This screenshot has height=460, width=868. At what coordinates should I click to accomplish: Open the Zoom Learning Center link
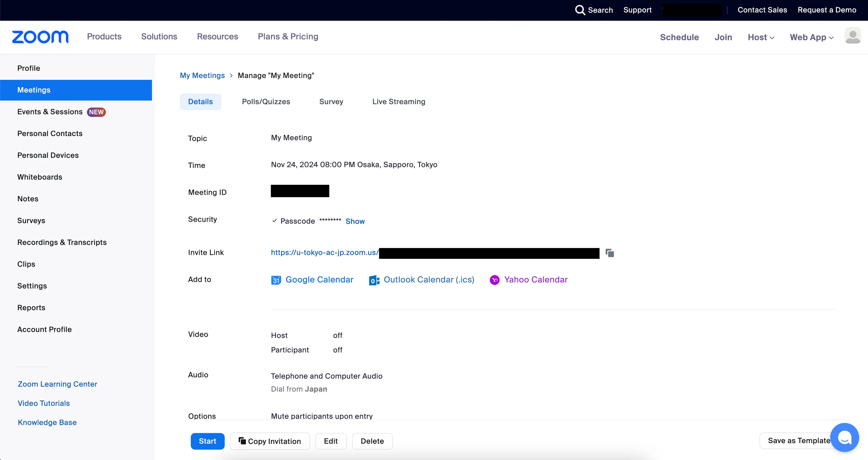click(x=57, y=384)
